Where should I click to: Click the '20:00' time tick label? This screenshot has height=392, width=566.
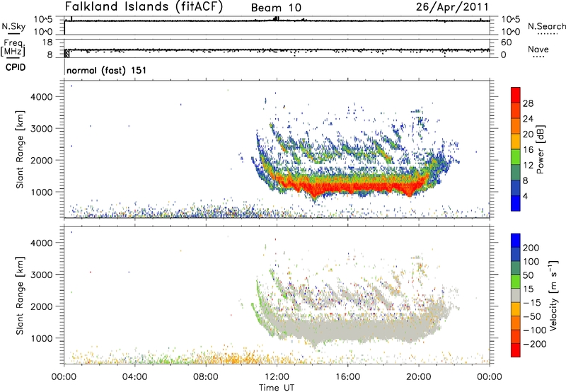click(418, 377)
